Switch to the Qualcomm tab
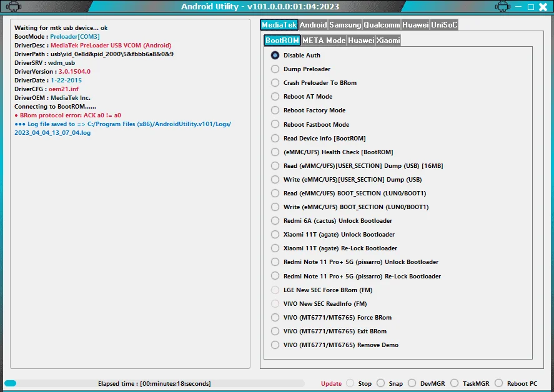The image size is (554, 392). point(382,25)
